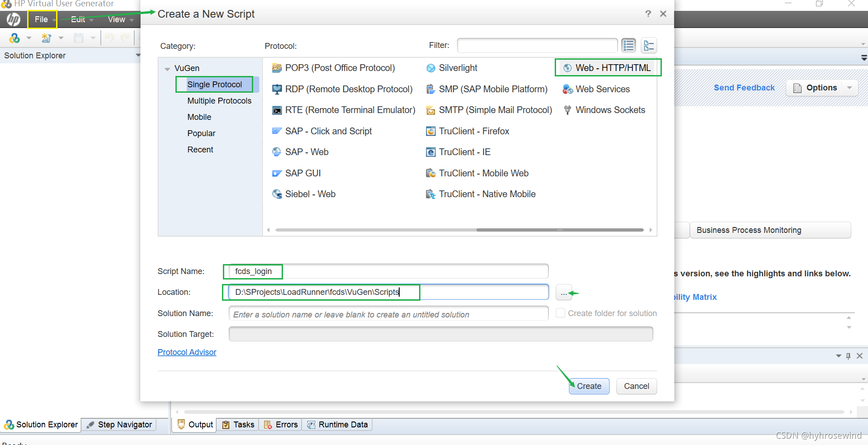Switch to Output tab
The height and width of the screenshot is (445, 868).
[195, 425]
